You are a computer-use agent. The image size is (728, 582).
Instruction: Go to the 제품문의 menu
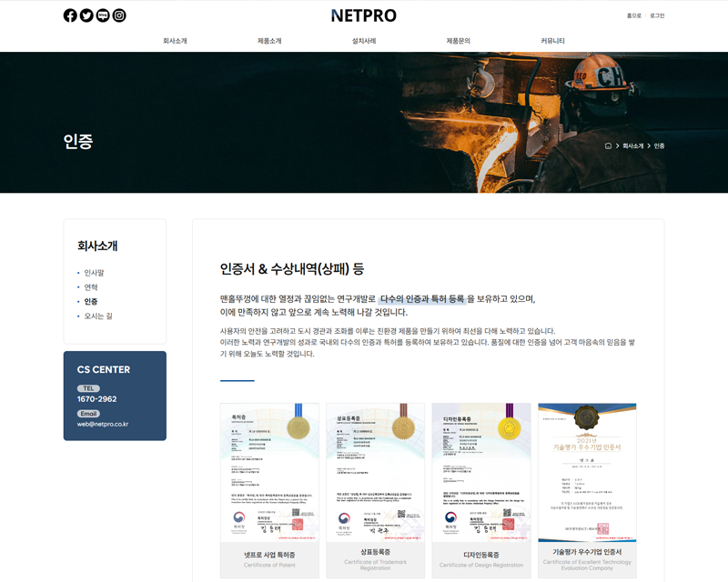click(458, 41)
